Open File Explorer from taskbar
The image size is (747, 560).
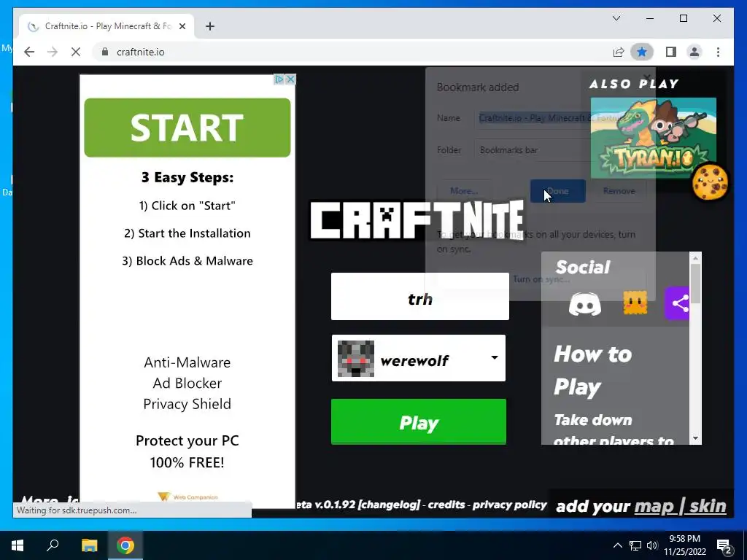click(89, 545)
